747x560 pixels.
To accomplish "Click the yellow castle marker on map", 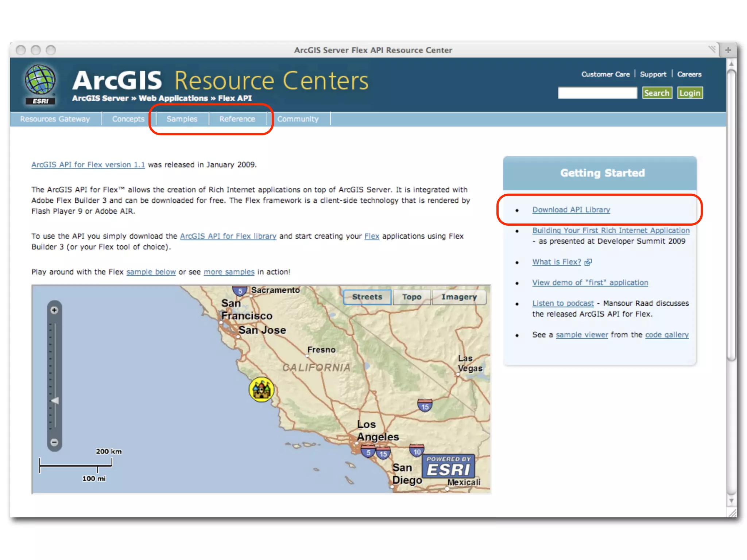I will (x=261, y=389).
